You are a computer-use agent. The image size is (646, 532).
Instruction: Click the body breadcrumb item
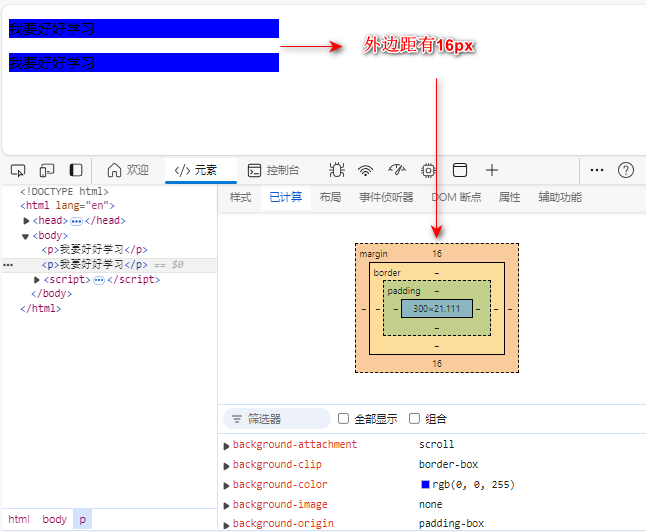54,519
